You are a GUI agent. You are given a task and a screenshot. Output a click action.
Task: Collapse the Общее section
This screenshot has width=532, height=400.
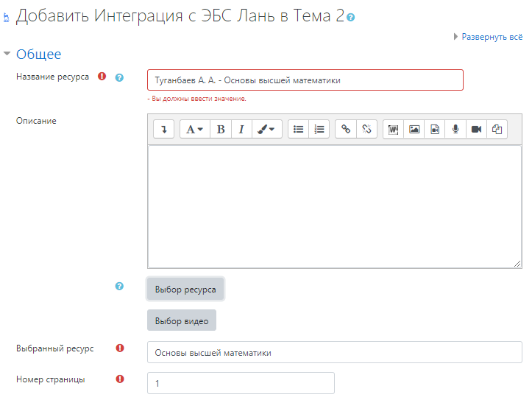point(38,55)
